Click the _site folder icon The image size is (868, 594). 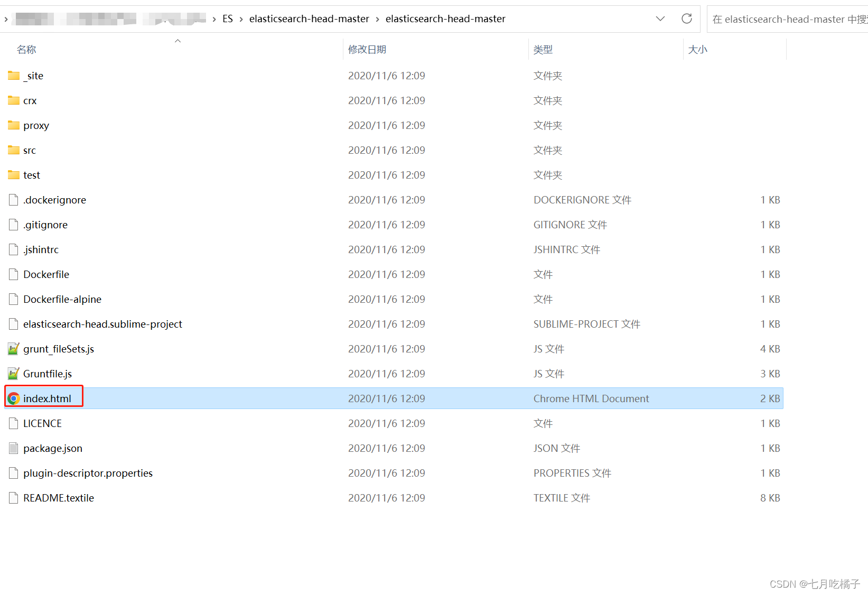(14, 76)
